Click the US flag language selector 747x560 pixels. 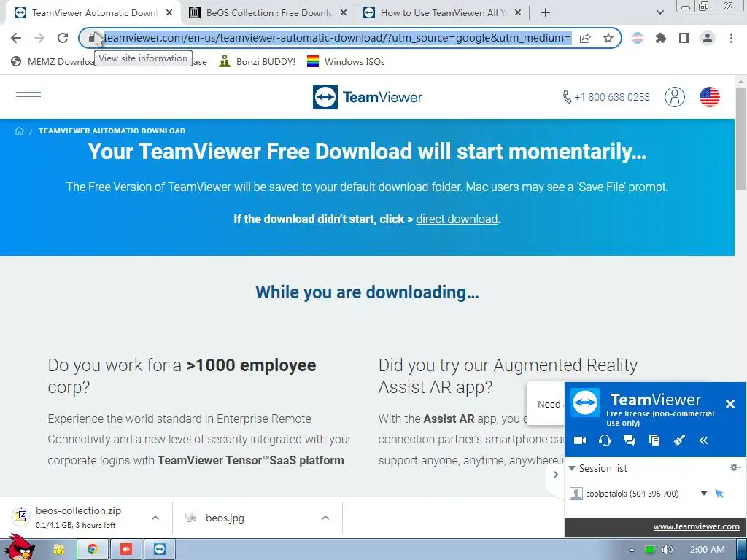pos(709,97)
